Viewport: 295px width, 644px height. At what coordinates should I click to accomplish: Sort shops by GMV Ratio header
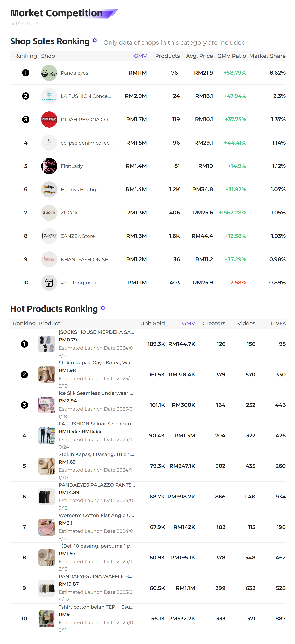click(232, 56)
